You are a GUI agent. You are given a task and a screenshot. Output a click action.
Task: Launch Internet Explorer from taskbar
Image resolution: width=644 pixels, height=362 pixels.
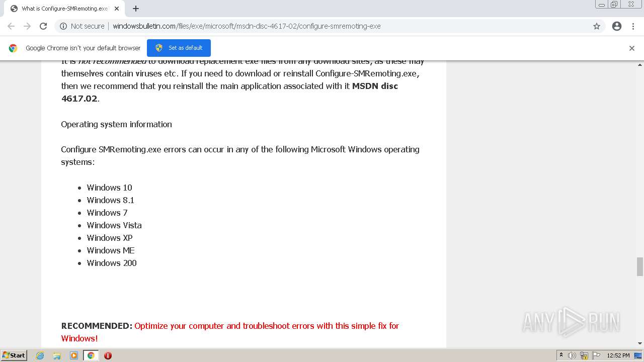[40, 355]
